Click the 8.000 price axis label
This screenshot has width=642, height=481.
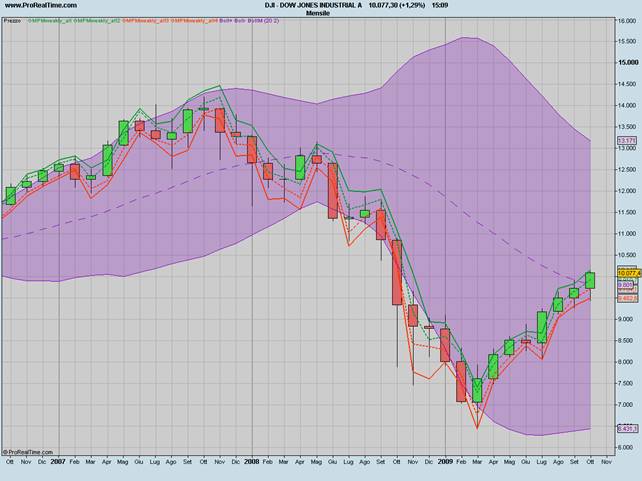pyautogui.click(x=628, y=362)
